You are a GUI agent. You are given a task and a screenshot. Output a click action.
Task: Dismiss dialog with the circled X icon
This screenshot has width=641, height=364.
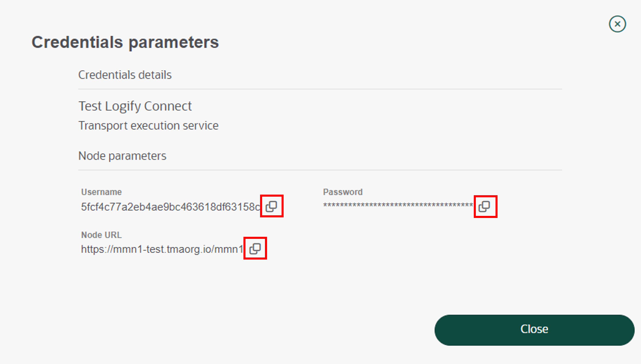[x=617, y=24]
